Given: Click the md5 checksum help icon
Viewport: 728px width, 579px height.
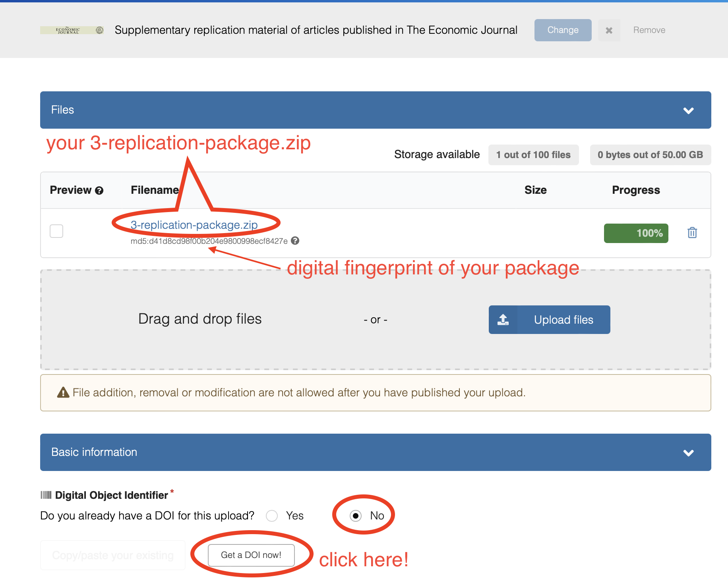Looking at the screenshot, I should (x=295, y=241).
